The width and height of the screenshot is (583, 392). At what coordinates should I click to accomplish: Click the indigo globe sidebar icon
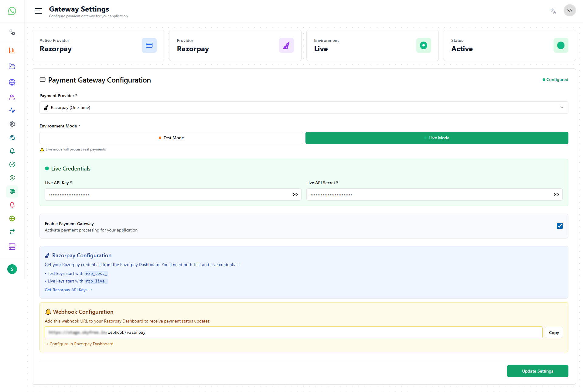coord(12,82)
